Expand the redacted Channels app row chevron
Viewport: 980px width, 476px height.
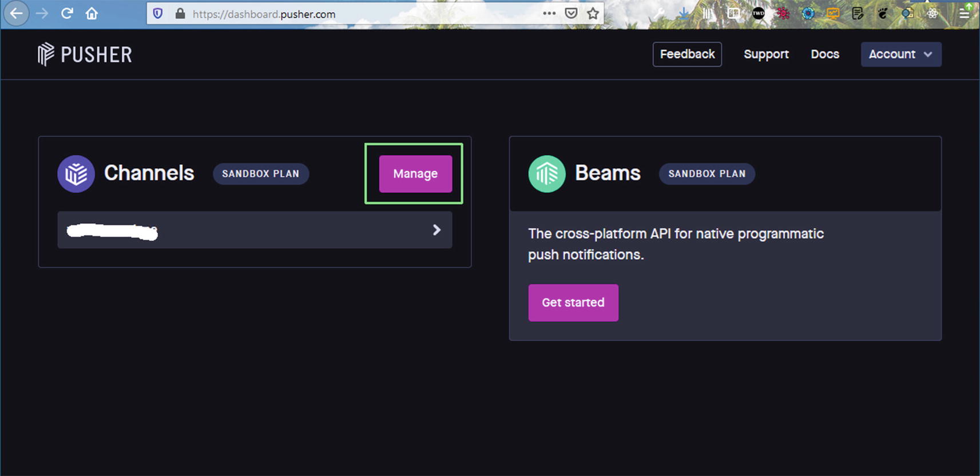pos(437,230)
